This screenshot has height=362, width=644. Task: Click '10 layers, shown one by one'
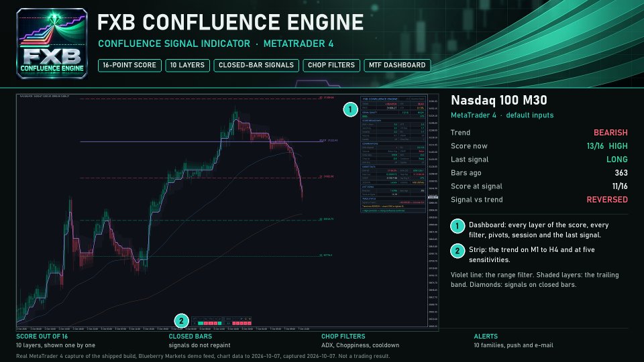pos(56,345)
